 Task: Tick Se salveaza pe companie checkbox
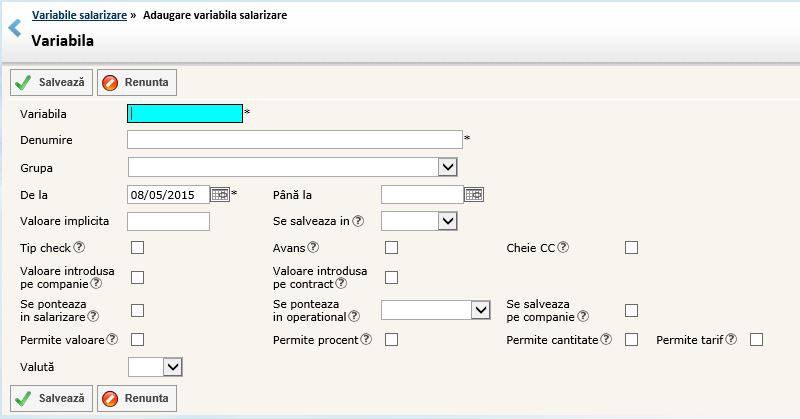(x=631, y=310)
